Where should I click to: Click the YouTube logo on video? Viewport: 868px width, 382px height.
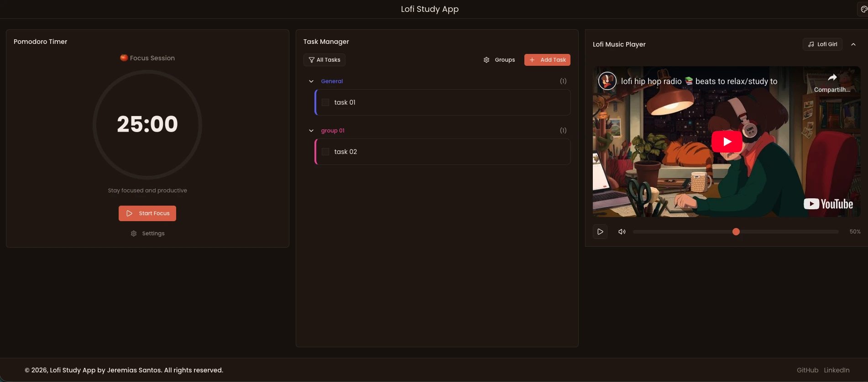(x=828, y=204)
